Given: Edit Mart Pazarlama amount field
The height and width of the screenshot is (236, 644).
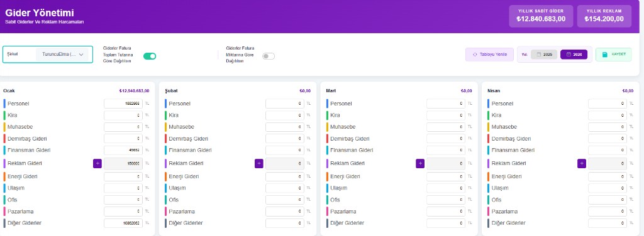Looking at the screenshot, I should (446, 212).
